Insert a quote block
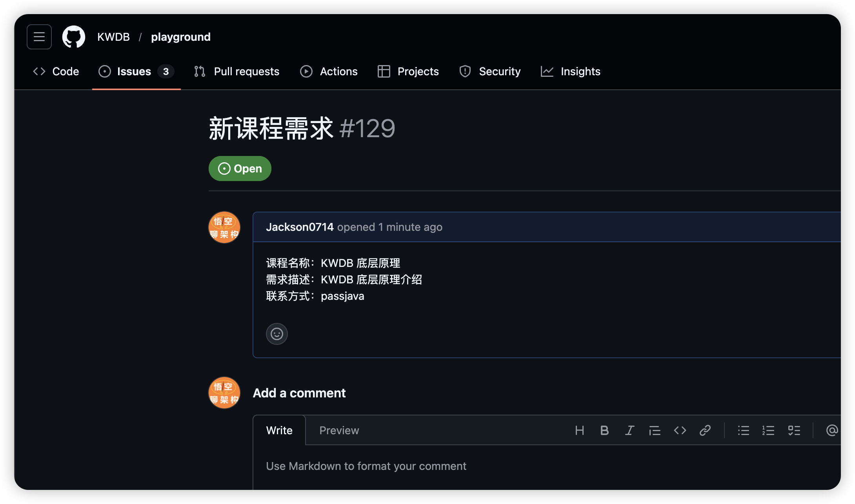 [655, 430]
